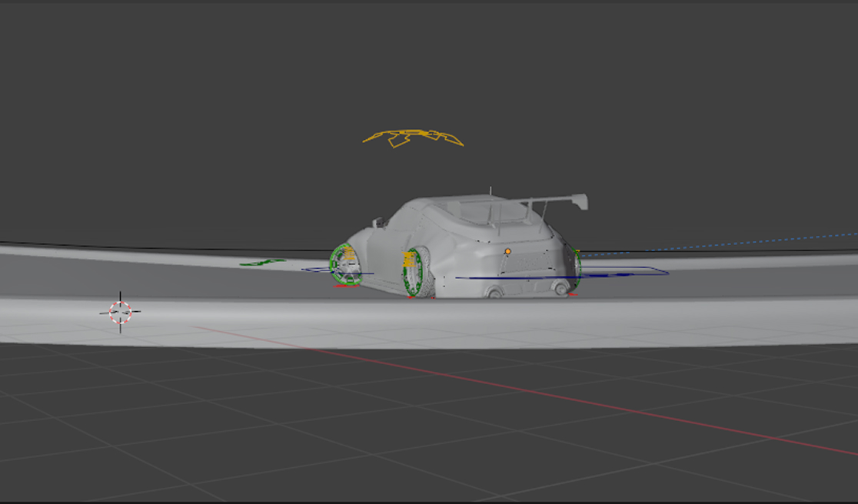Click the green wheel ring at car's right edge
The image size is (858, 504).
coord(577,267)
